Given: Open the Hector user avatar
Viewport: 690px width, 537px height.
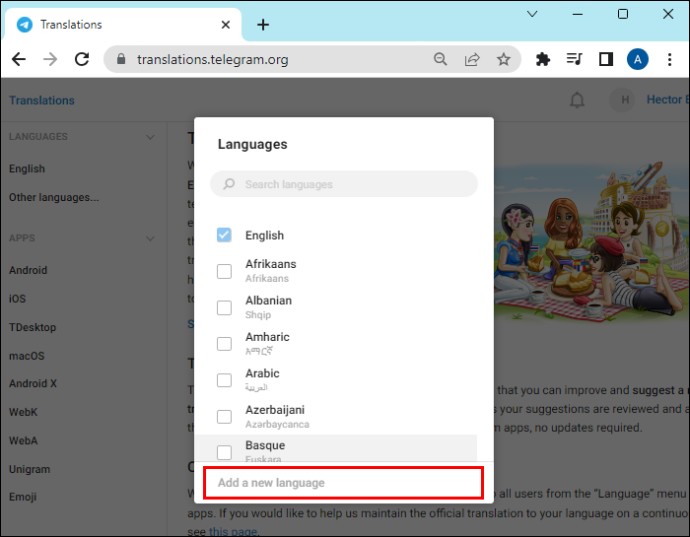Looking at the screenshot, I should click(624, 100).
